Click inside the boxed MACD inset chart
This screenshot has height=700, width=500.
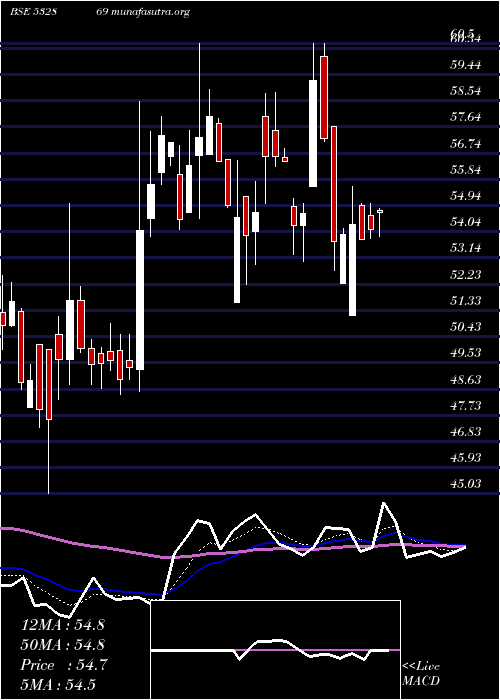point(275,650)
